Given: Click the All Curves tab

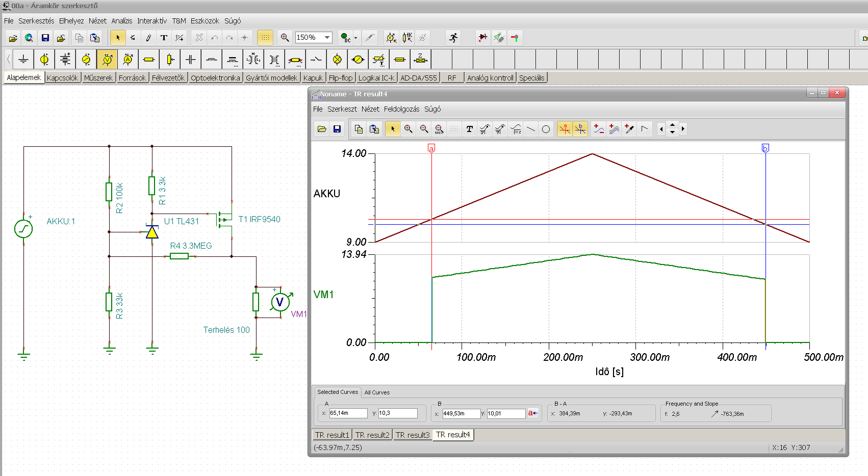Looking at the screenshot, I should pos(377,392).
